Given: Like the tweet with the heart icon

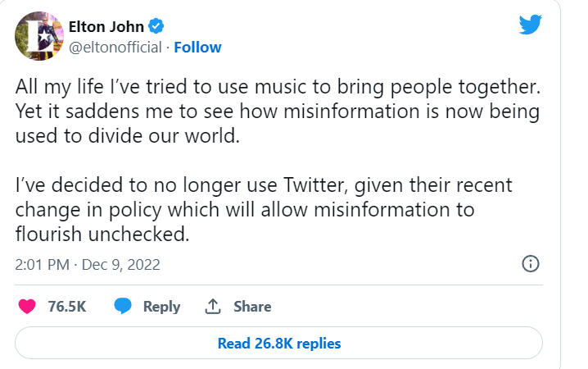Looking at the screenshot, I should click(26, 307).
